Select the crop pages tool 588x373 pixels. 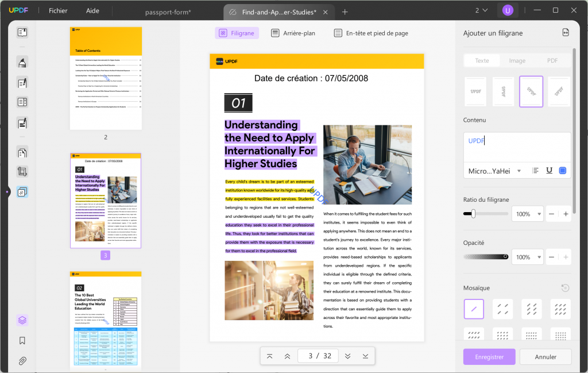pyautogui.click(x=22, y=171)
